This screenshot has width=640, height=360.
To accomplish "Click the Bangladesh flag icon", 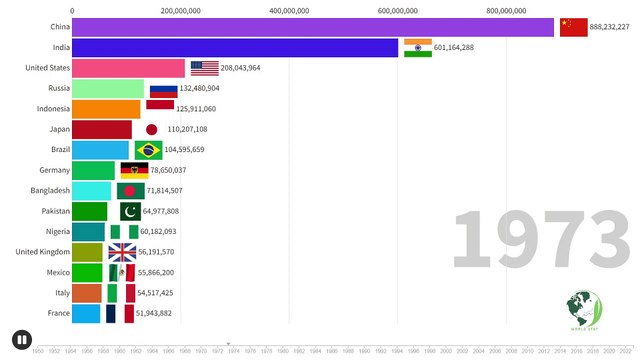I will (x=131, y=191).
